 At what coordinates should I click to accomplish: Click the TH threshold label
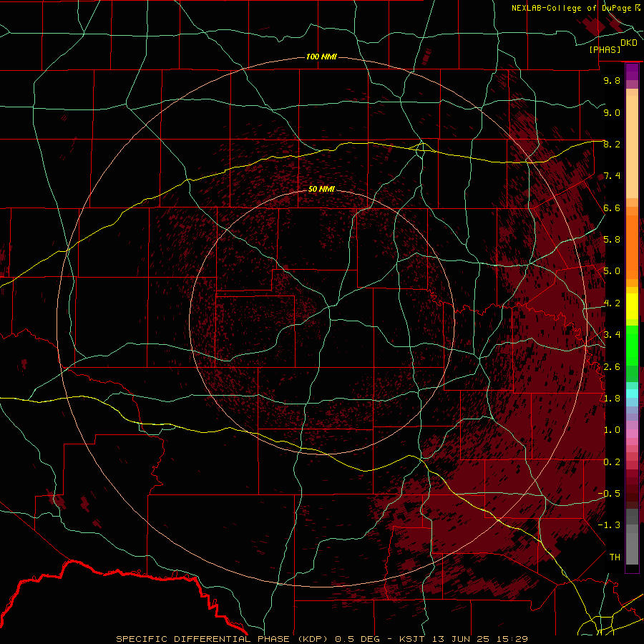pyautogui.click(x=615, y=557)
